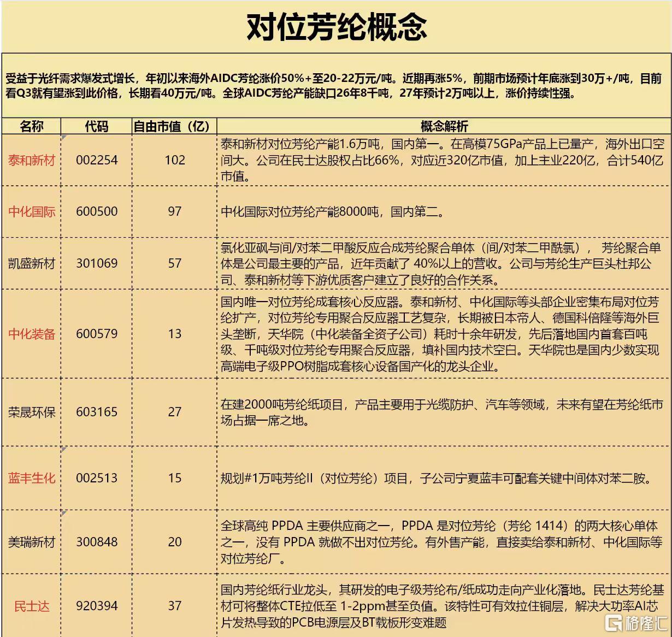The width and height of the screenshot is (672, 637).
Task: Click market value 13 for 中化装备
Action: (x=175, y=334)
